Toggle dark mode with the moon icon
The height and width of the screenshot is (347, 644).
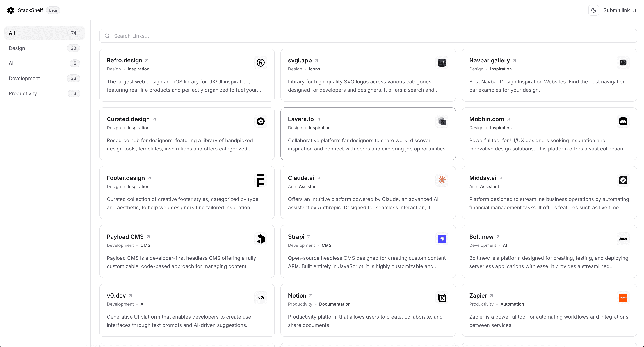pos(593,10)
